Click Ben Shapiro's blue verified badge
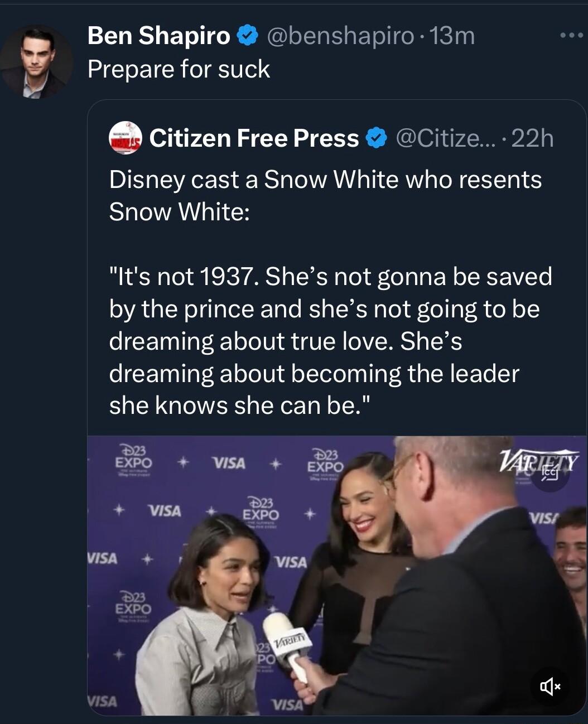Image resolution: width=588 pixels, height=724 pixels. (x=246, y=35)
